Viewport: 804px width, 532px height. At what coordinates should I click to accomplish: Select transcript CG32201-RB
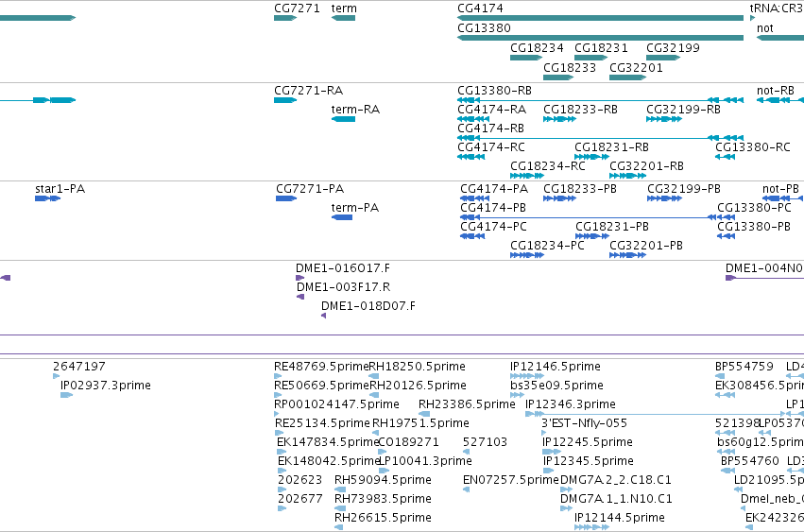point(627,176)
